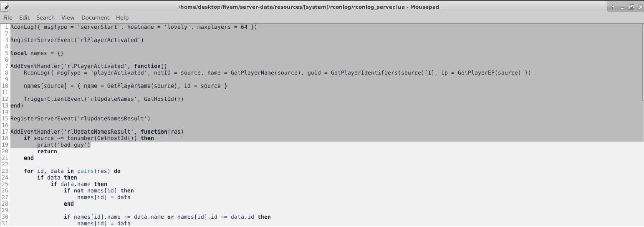
Task: Open the Document menu
Action: coord(95,17)
